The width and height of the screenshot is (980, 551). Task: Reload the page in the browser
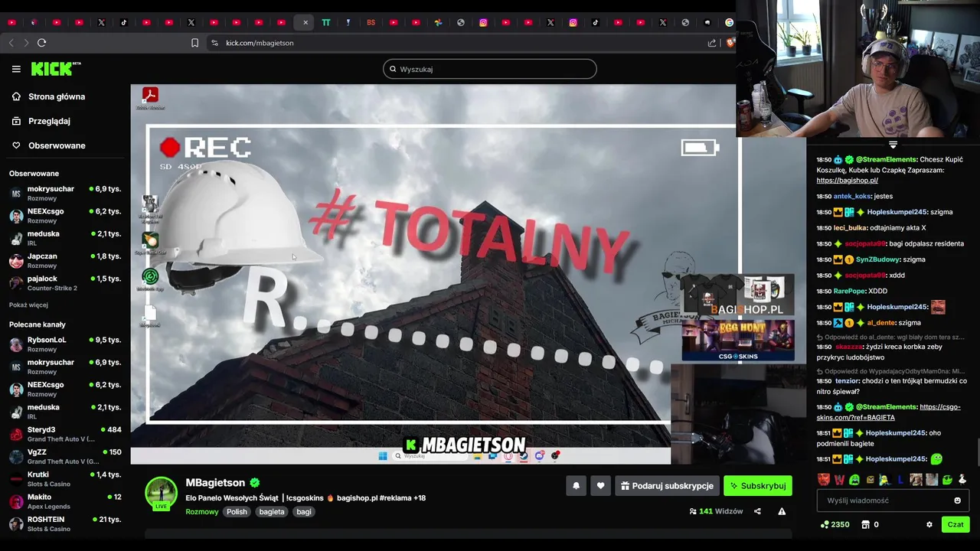(41, 43)
